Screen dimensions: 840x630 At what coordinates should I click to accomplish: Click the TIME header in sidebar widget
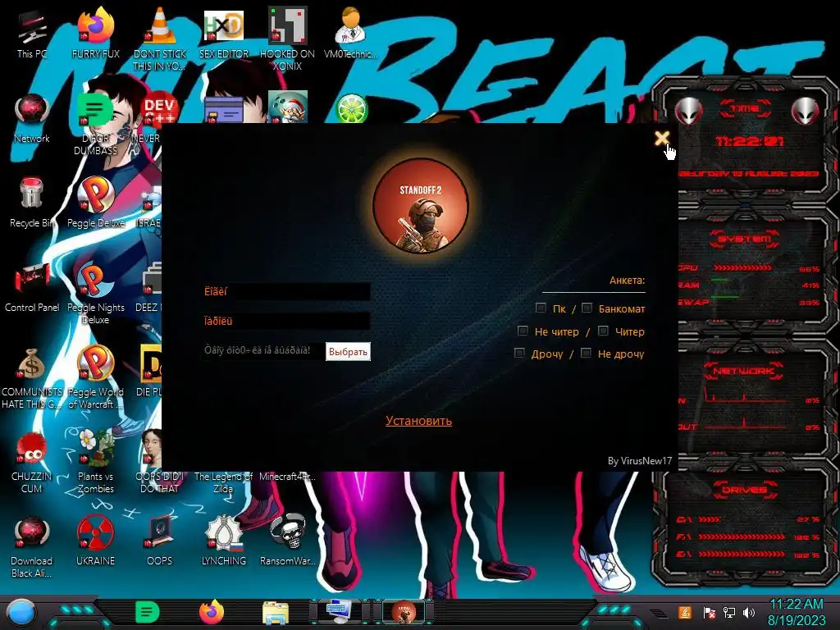(x=745, y=108)
